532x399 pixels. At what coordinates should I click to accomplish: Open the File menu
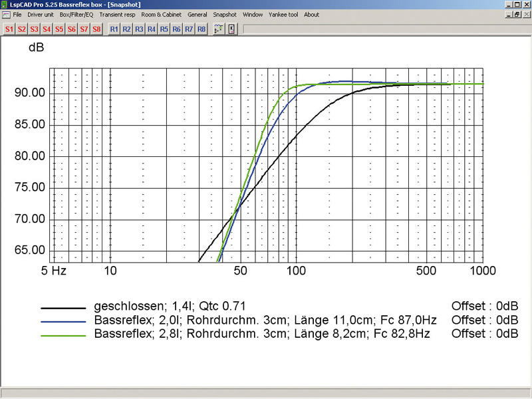coord(17,15)
